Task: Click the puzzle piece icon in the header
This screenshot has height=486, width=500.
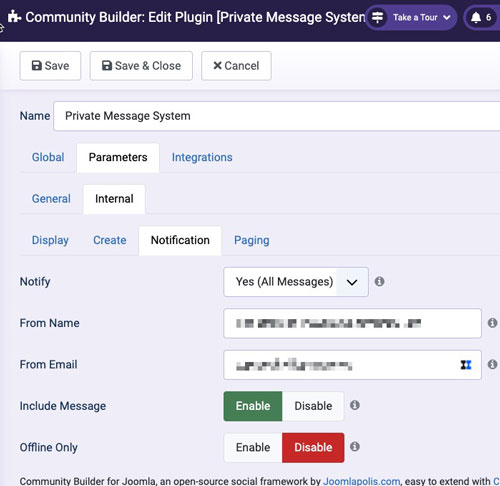Action: 14,16
